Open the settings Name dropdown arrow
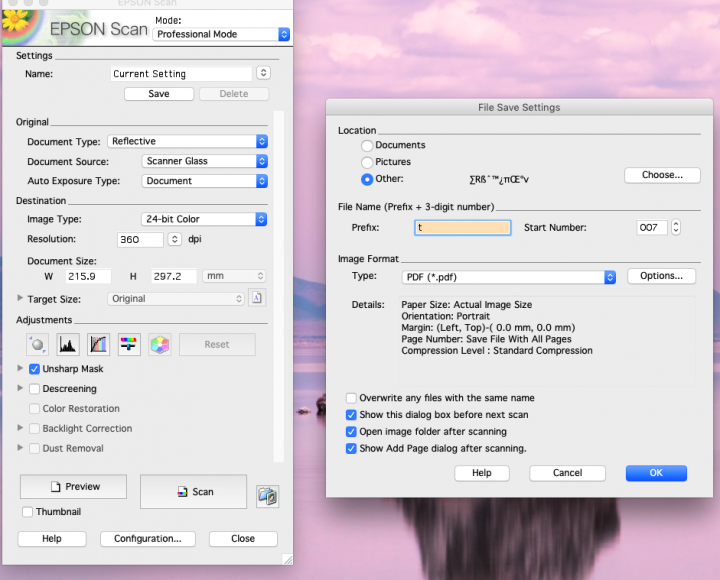The height and width of the screenshot is (580, 720). pos(264,73)
